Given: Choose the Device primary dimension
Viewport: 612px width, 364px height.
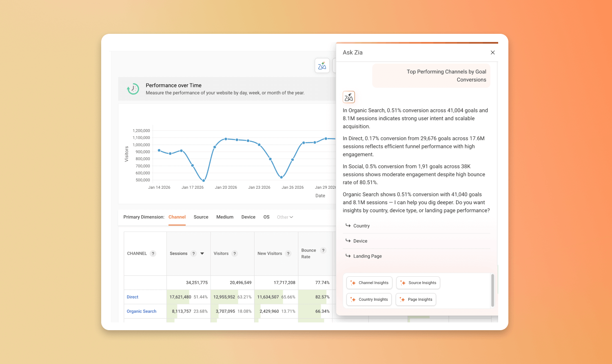Looking at the screenshot, I should [x=248, y=217].
